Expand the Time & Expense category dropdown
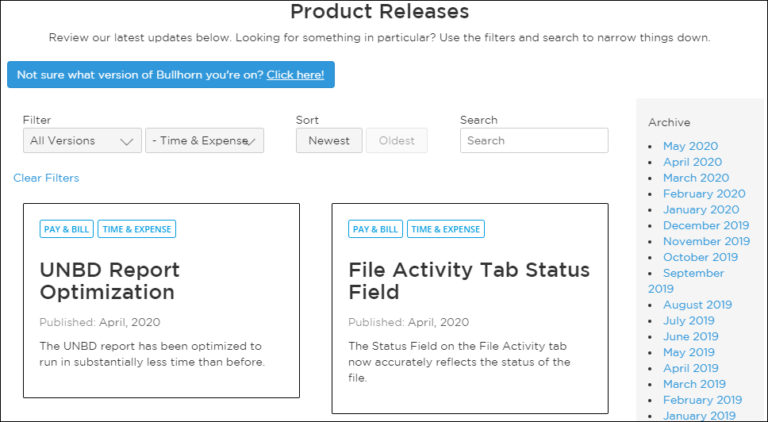The height and width of the screenshot is (422, 768). (204, 141)
